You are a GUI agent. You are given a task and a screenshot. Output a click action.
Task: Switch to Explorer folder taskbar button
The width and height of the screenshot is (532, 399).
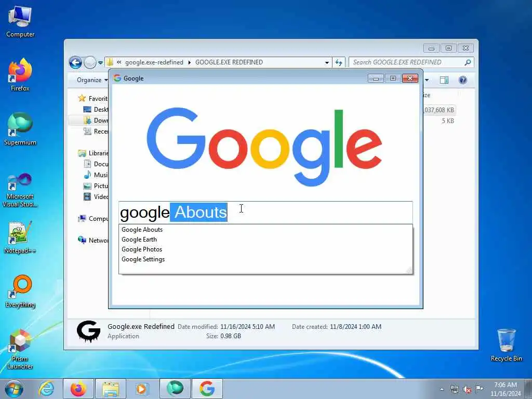(x=111, y=389)
